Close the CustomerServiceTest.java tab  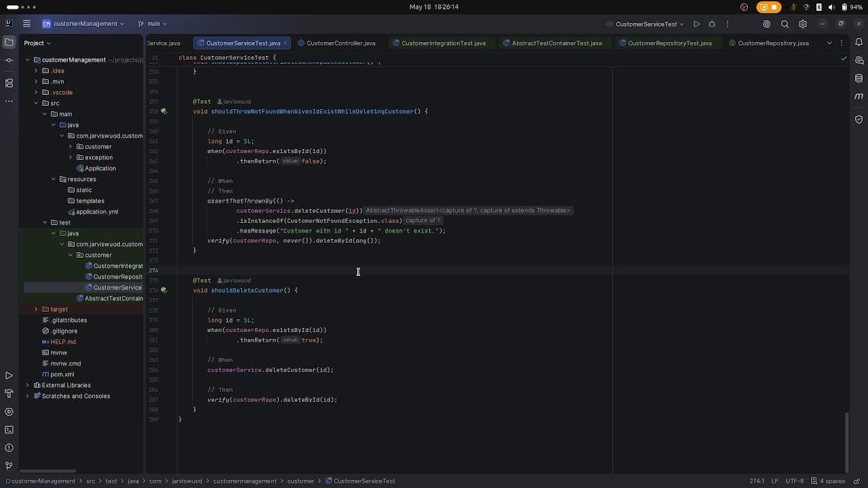pyautogui.click(x=285, y=43)
